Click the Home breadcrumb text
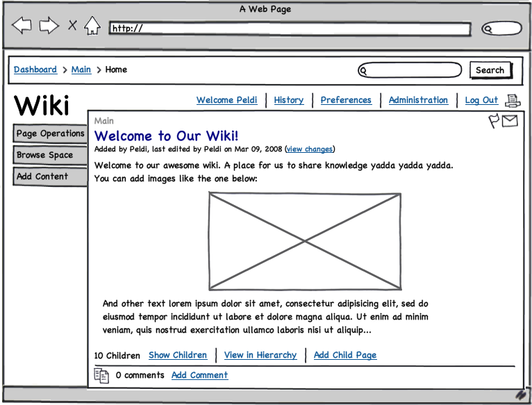This screenshot has width=532, height=405. click(116, 69)
